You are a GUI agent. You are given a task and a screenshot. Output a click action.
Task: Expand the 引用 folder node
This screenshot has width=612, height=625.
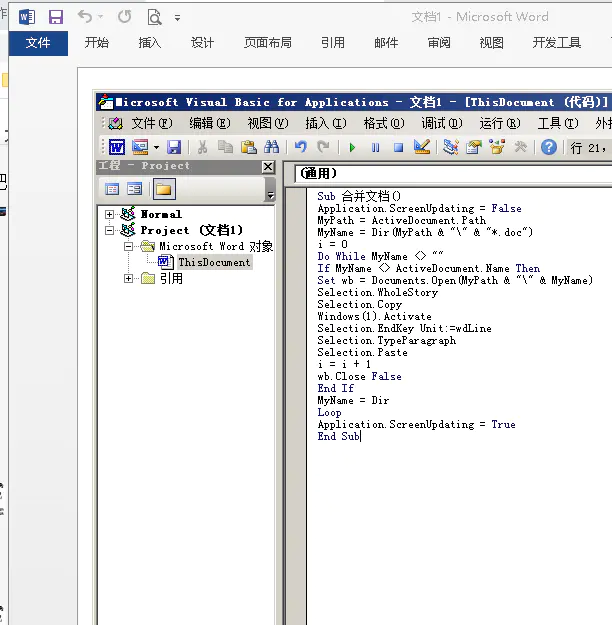[x=128, y=279]
